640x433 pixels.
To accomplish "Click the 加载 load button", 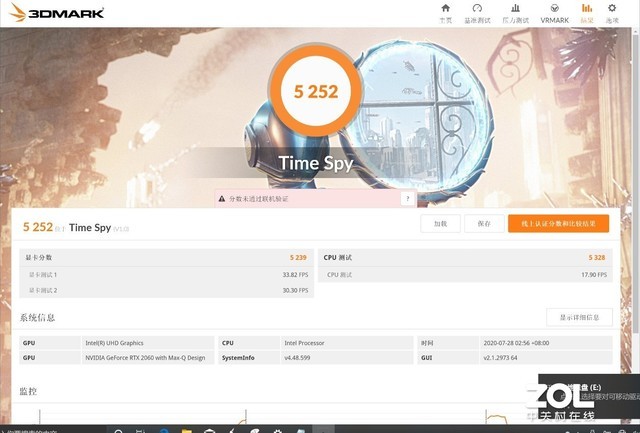I will pyautogui.click(x=440, y=224).
